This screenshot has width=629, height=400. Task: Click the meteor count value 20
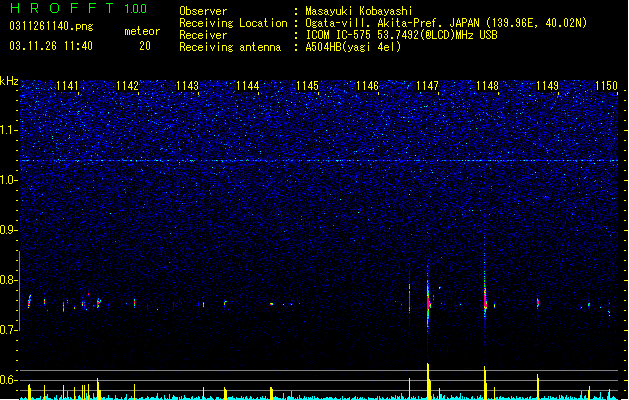tap(145, 46)
